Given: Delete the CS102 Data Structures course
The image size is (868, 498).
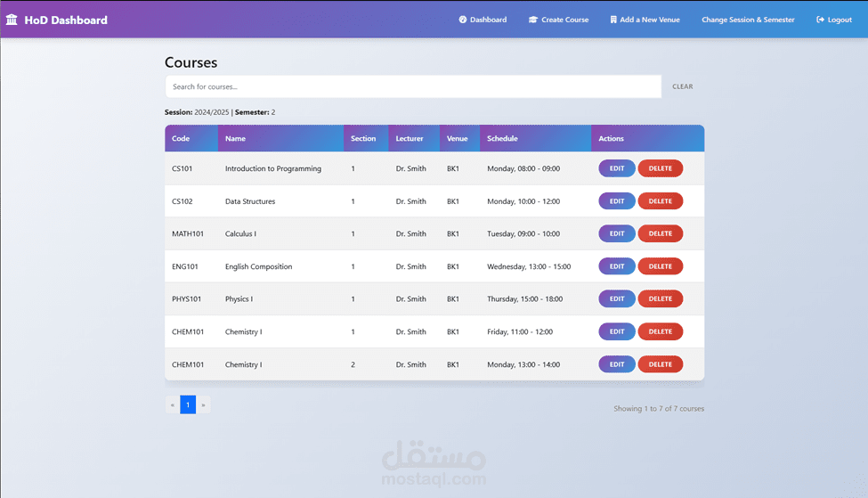Looking at the screenshot, I should [x=661, y=201].
